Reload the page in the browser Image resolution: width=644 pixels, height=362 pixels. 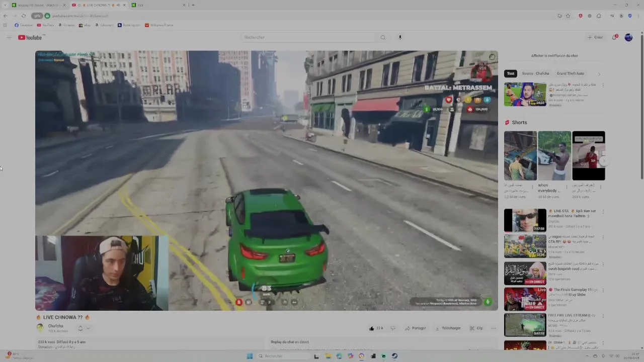(x=23, y=16)
